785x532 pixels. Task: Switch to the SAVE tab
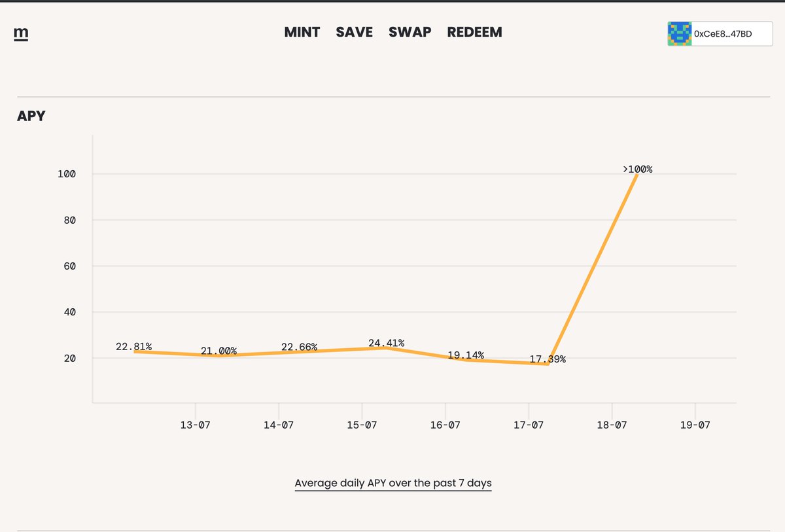point(354,32)
